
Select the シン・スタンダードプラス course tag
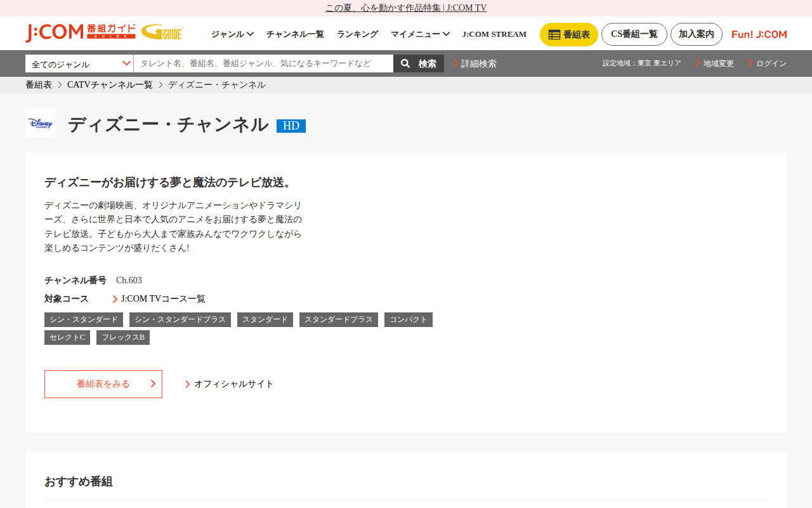[x=180, y=319]
